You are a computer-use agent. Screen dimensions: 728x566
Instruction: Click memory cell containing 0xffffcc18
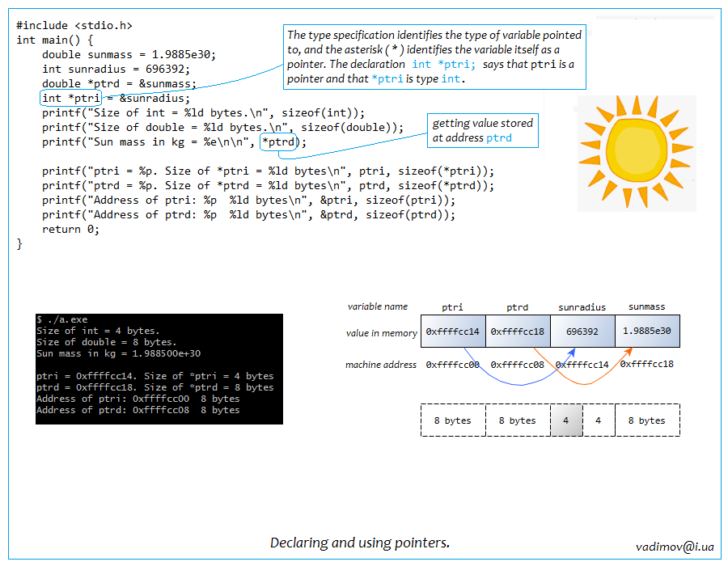518,332
